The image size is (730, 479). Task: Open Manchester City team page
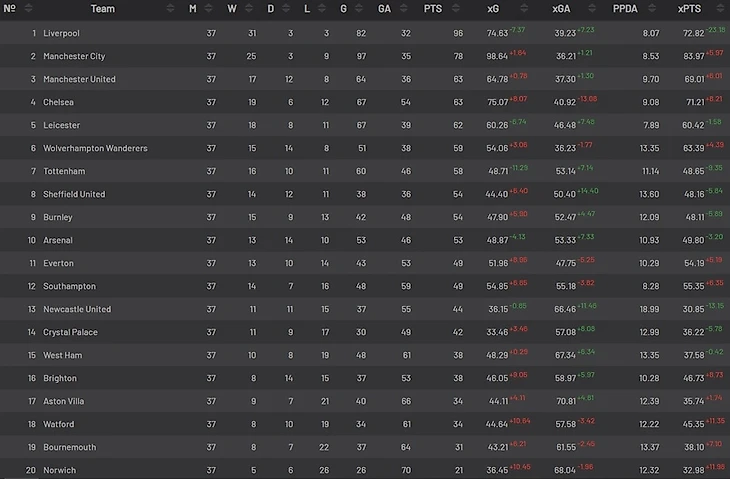(74, 56)
